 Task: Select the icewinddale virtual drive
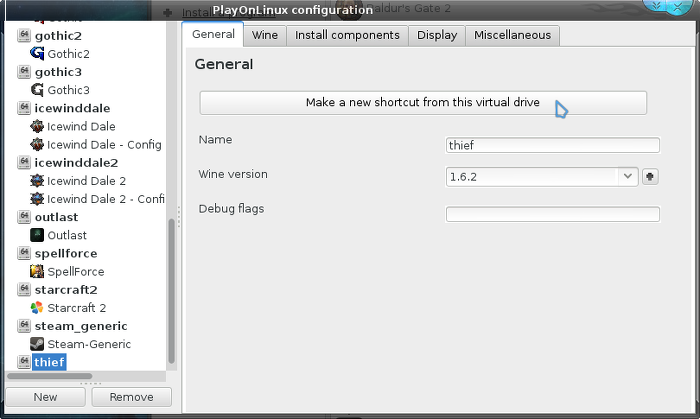pyautogui.click(x=72, y=108)
